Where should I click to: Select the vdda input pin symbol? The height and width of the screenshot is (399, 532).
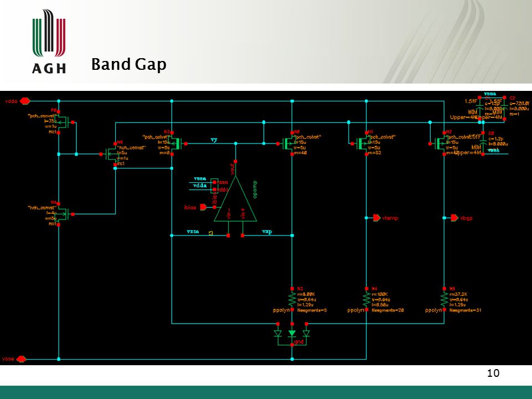[25, 101]
